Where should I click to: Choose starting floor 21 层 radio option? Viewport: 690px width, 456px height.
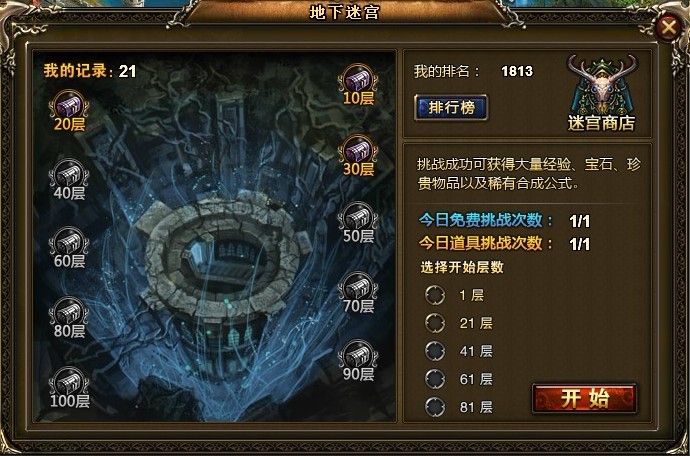coord(435,323)
